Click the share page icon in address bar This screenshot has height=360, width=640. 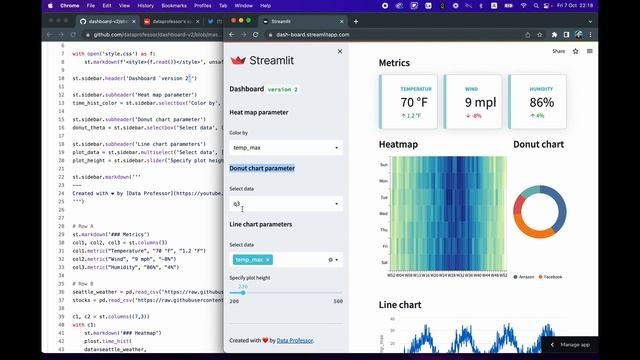point(527,35)
